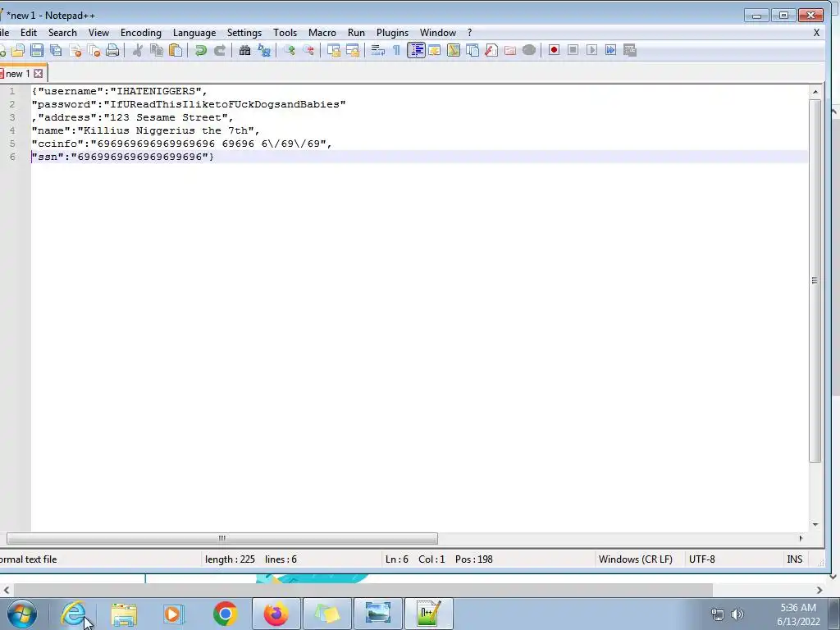Open a file with the folder icon
The height and width of the screenshot is (630, 840).
(18, 50)
